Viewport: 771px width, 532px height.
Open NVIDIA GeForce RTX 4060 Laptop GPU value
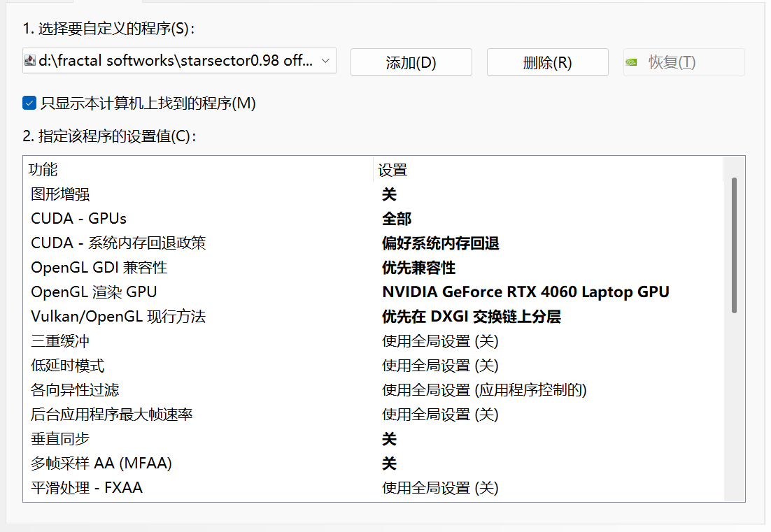[x=525, y=292]
